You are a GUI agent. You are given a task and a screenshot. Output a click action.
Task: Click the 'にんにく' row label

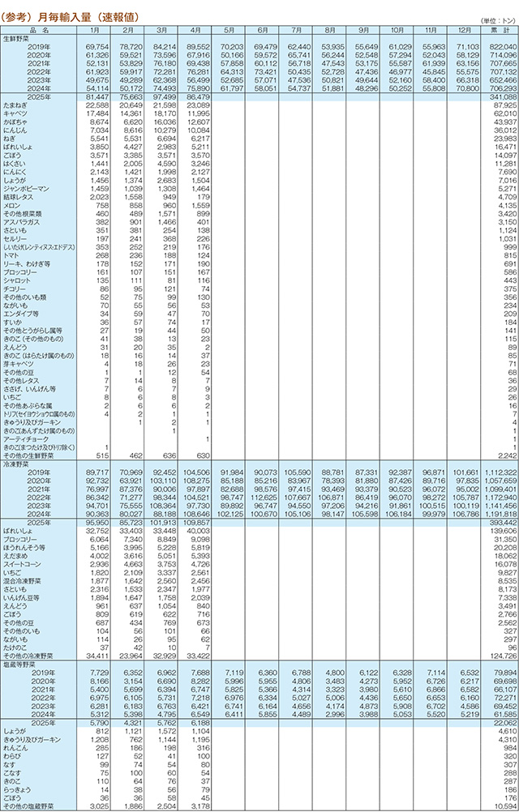click(15, 171)
